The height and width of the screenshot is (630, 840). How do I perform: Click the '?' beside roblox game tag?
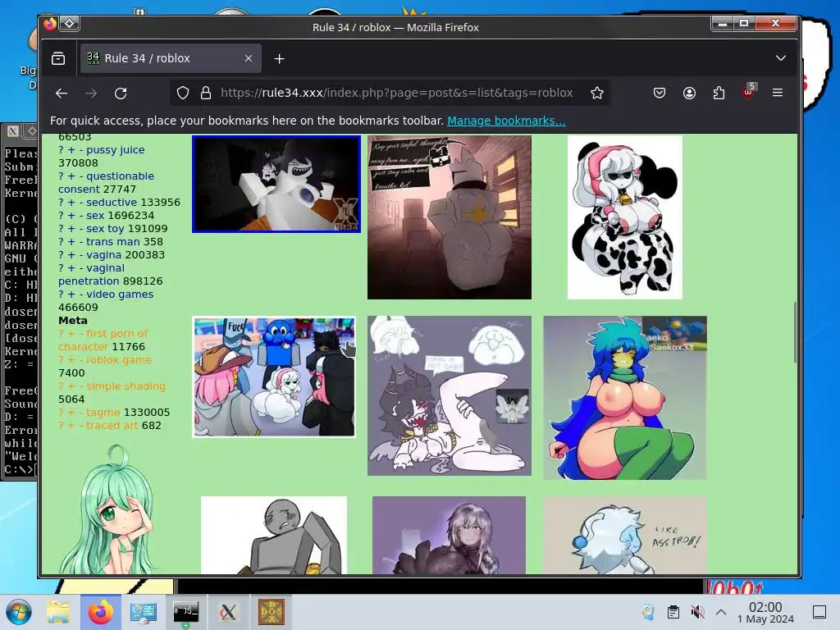click(x=61, y=360)
